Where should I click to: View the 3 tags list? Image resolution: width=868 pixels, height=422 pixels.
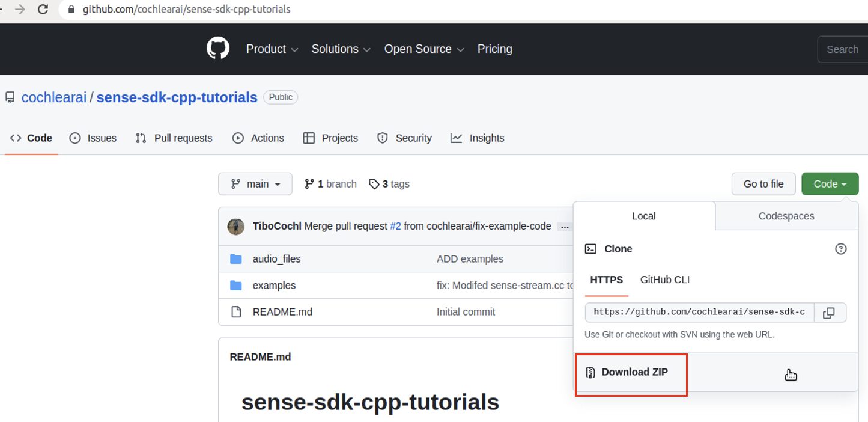click(x=389, y=184)
